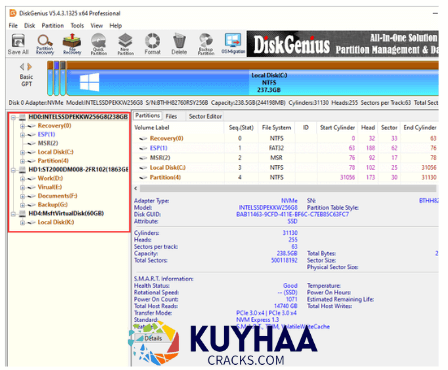Collapse the HD4 MsftVirtualDisk tree node
Screen dimensions: 448x370
13,214
